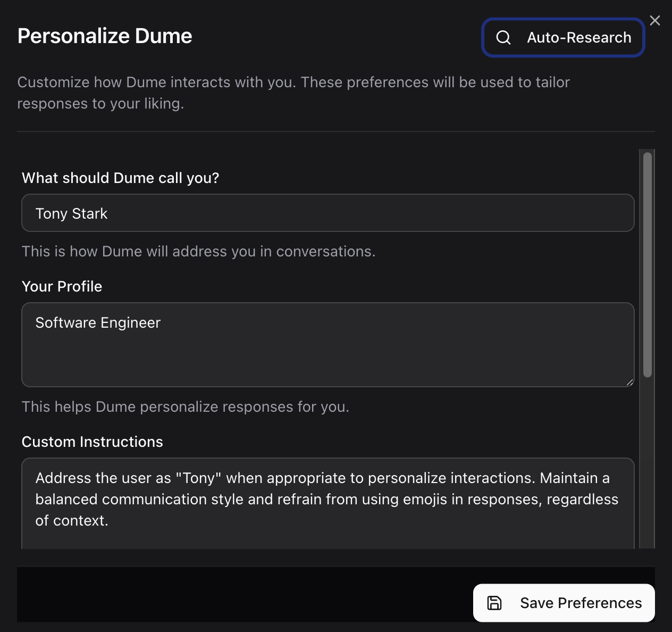Click the floppy disk save icon

[x=494, y=603]
